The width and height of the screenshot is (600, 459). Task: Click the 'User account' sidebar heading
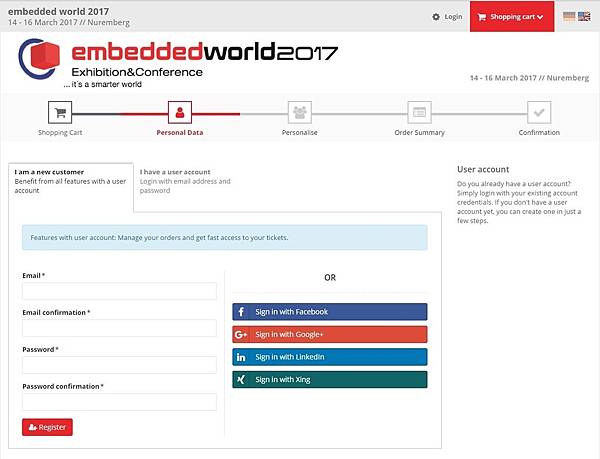[x=483, y=169]
